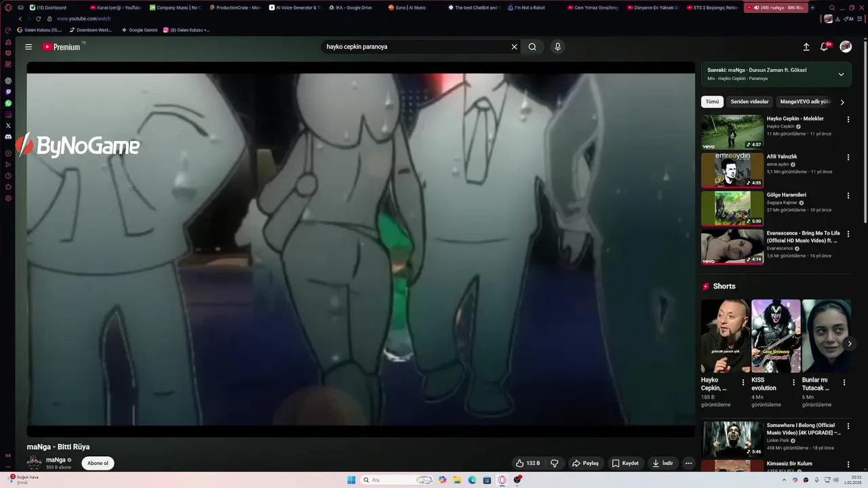This screenshot has width=868, height=488.
Task: Open options for Hayko Cepkin - Melekler
Action: point(848,119)
